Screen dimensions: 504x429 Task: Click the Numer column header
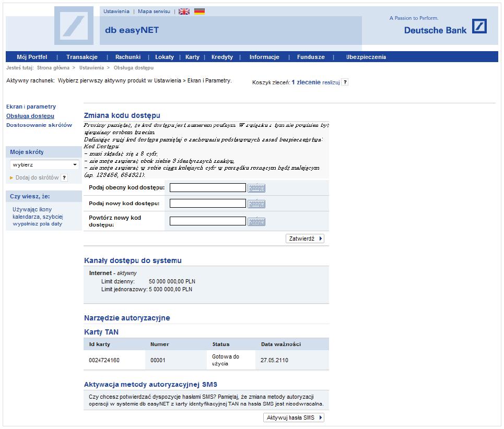pyautogui.click(x=160, y=344)
